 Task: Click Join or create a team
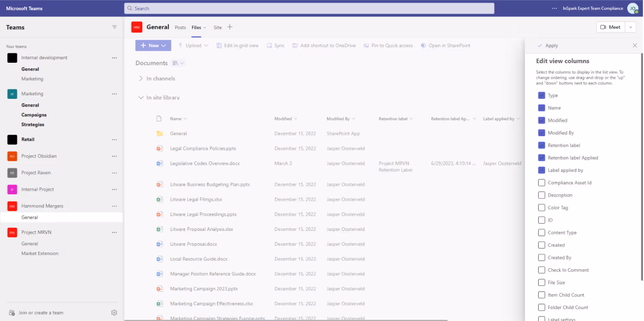36,313
